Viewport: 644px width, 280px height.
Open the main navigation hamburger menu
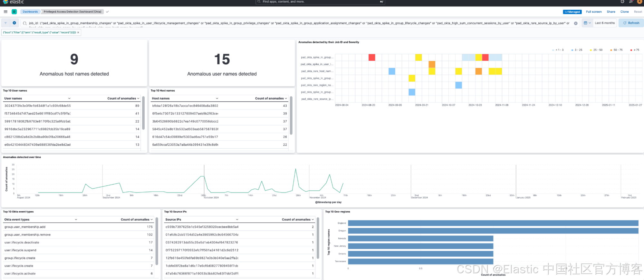(5, 12)
